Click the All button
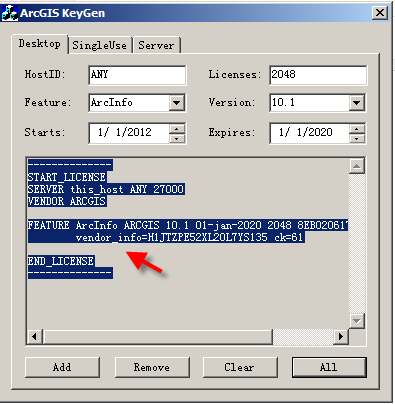 click(x=329, y=367)
